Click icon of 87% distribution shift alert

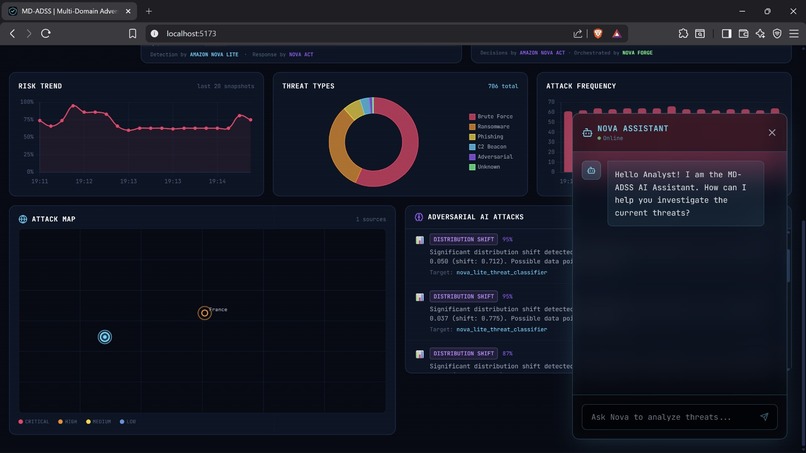click(x=420, y=354)
